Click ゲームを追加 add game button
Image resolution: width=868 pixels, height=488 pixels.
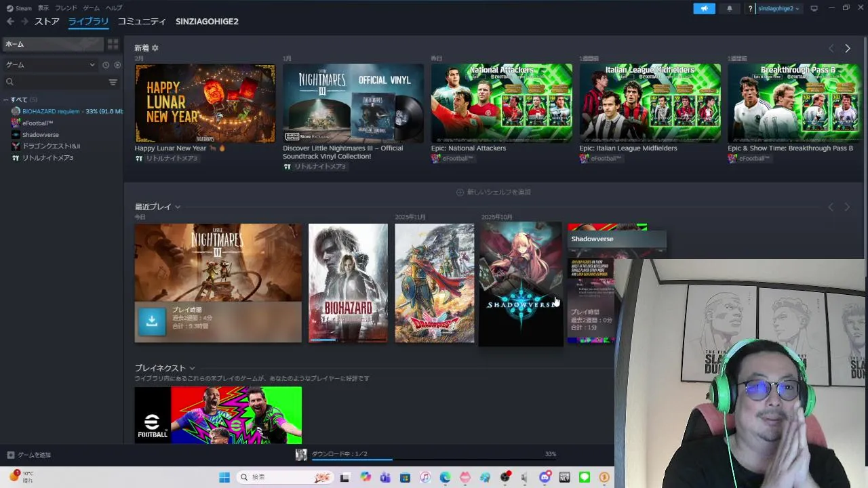pyautogui.click(x=28, y=455)
